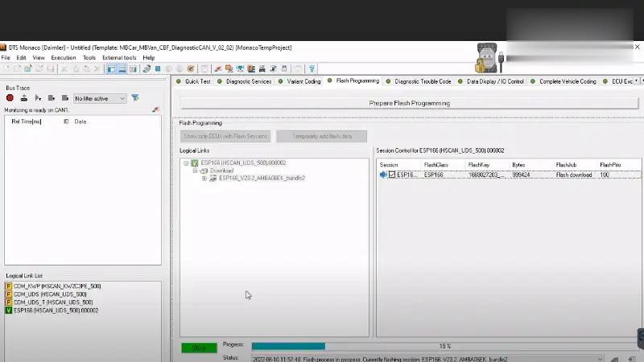Click the globe connection toolbar icon
Viewport: 644px width, 362px height.
click(147, 68)
